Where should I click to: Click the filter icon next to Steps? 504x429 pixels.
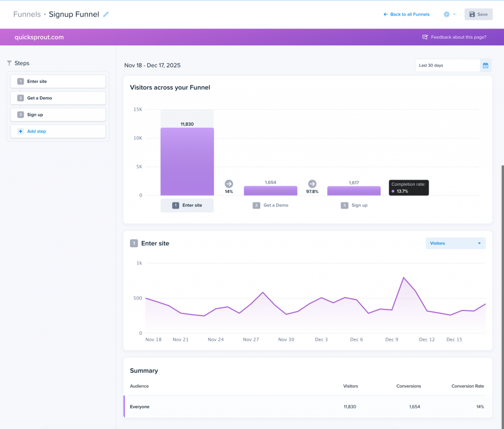coord(9,63)
